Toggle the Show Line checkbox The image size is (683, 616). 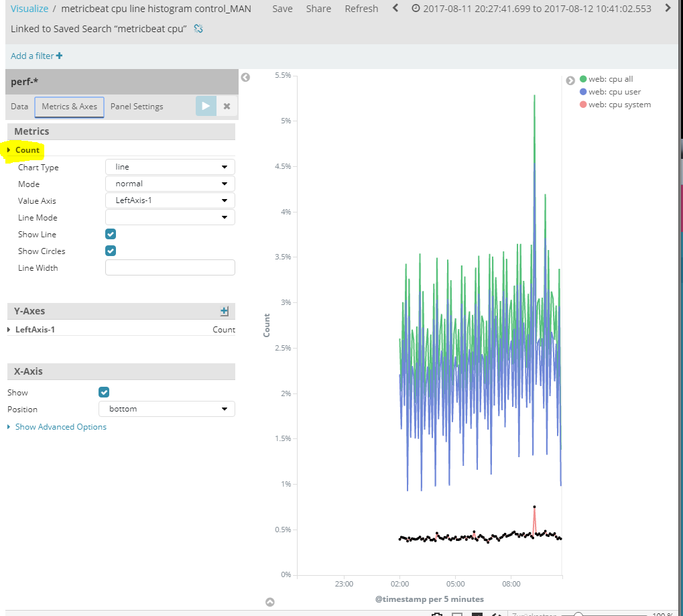coord(111,234)
